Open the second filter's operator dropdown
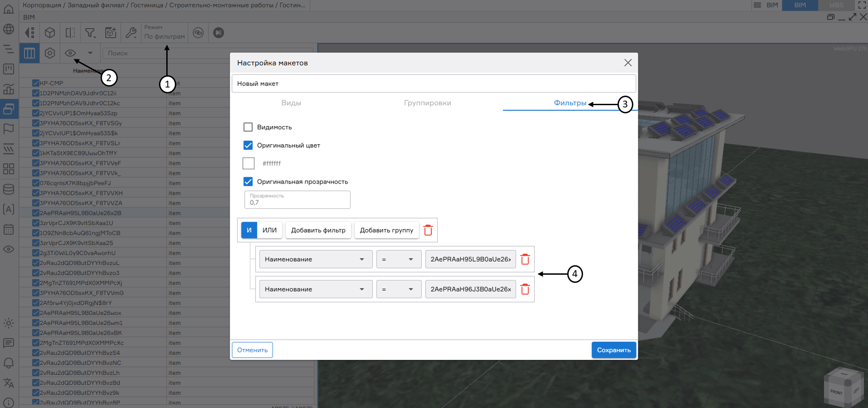The height and width of the screenshot is (408, 868). (399, 289)
